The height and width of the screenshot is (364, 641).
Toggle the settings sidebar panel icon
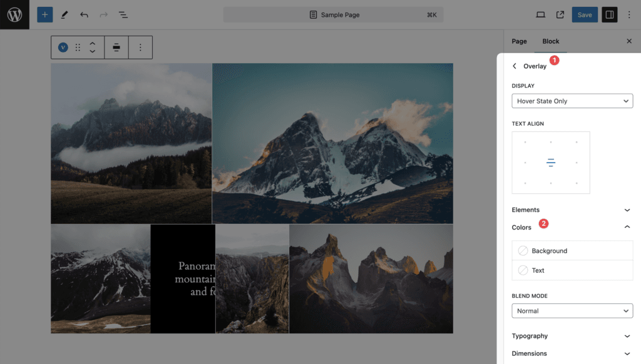coord(609,14)
